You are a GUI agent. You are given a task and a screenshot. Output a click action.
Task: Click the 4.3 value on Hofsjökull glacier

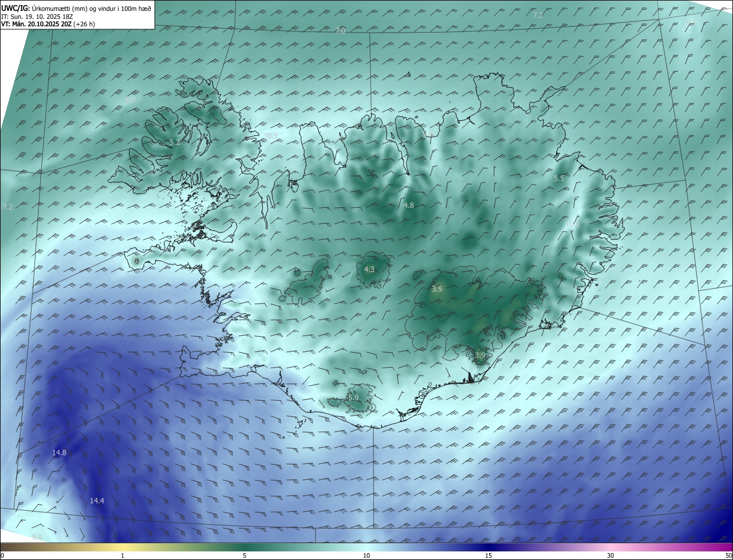click(x=369, y=269)
